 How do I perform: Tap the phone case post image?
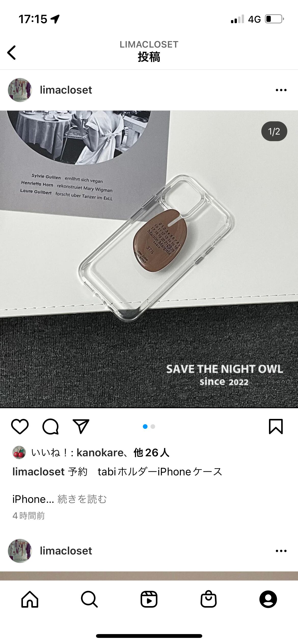(x=149, y=259)
